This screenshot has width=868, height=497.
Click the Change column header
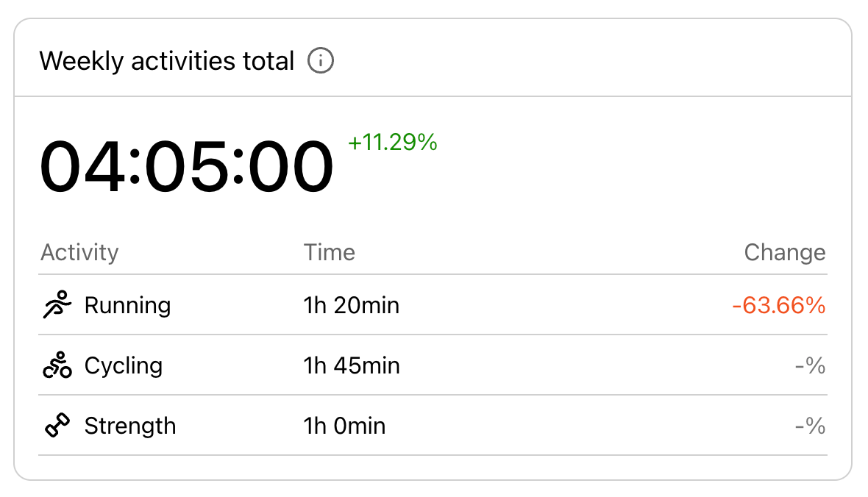pyautogui.click(x=784, y=253)
